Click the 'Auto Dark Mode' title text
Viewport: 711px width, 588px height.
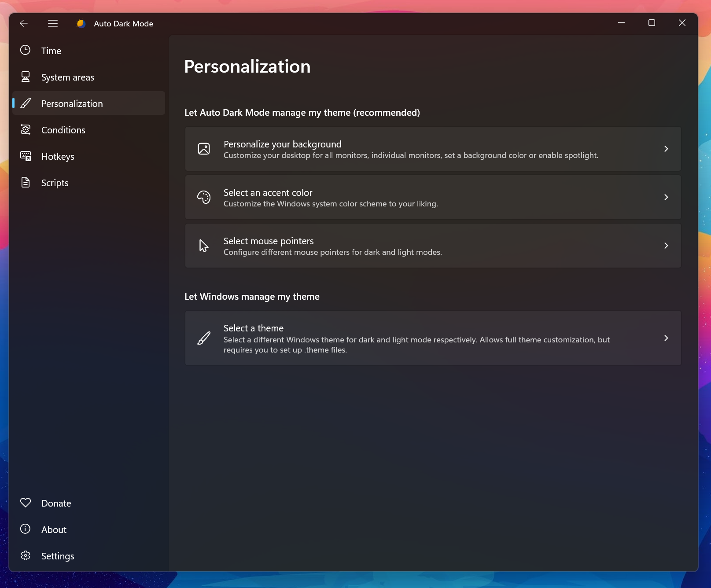124,24
